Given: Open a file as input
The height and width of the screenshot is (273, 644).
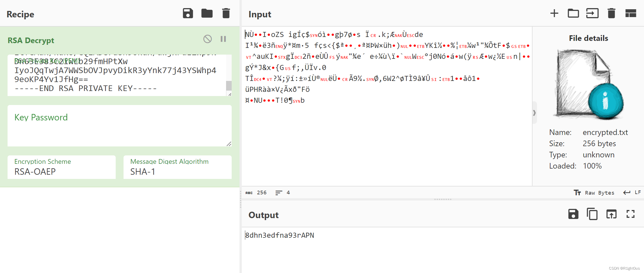Looking at the screenshot, I should pos(592,13).
